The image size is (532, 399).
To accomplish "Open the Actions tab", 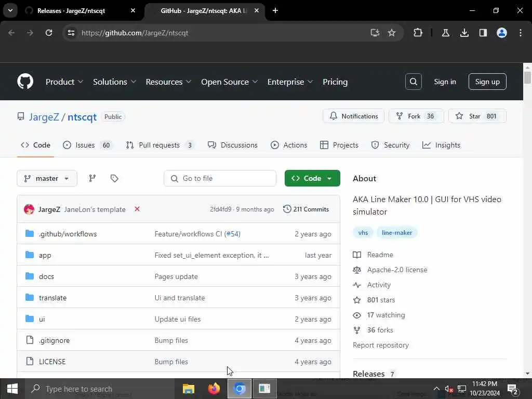I will (289, 145).
